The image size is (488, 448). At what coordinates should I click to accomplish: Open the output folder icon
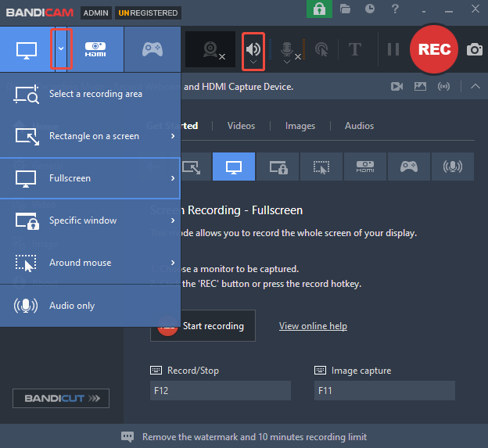[x=345, y=9]
